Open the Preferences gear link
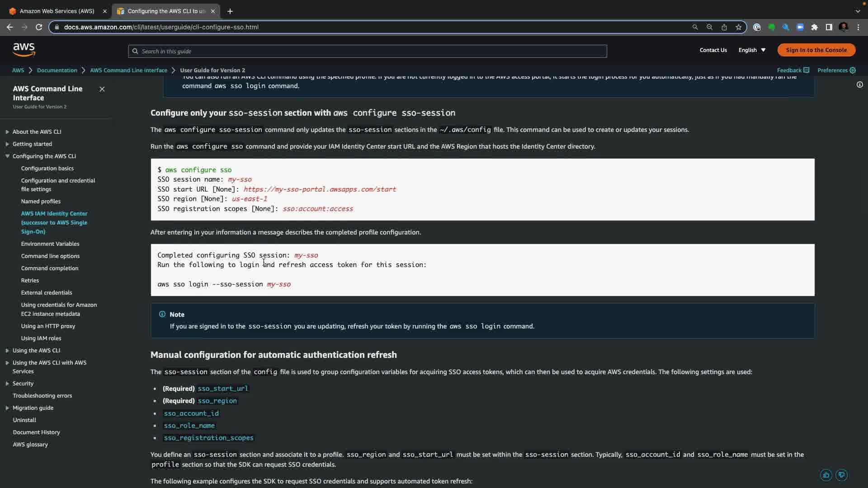Screen dimensions: 868x488 (836, 70)
